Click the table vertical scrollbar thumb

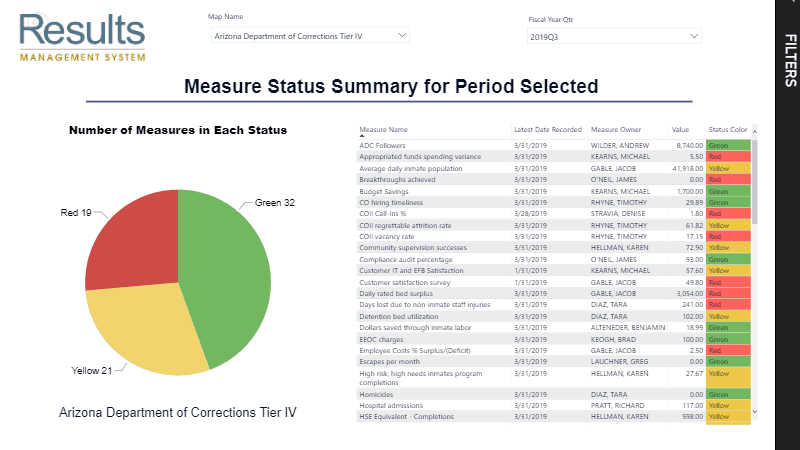pyautogui.click(x=755, y=182)
